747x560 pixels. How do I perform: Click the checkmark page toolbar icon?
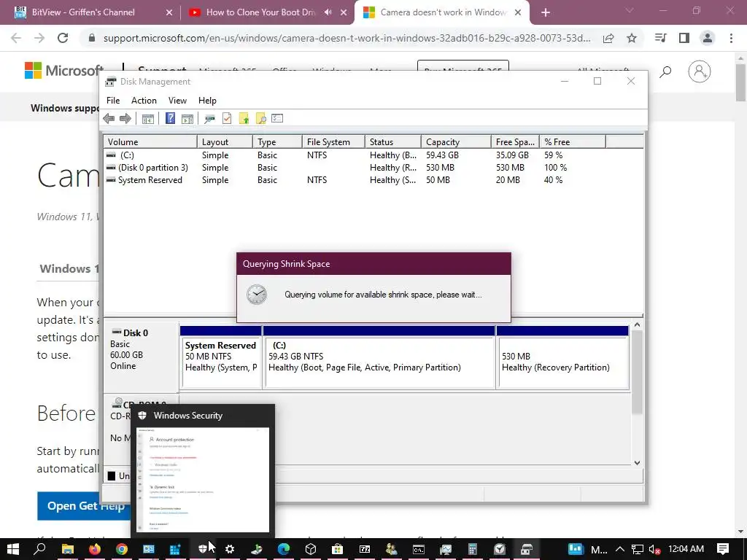[227, 119]
